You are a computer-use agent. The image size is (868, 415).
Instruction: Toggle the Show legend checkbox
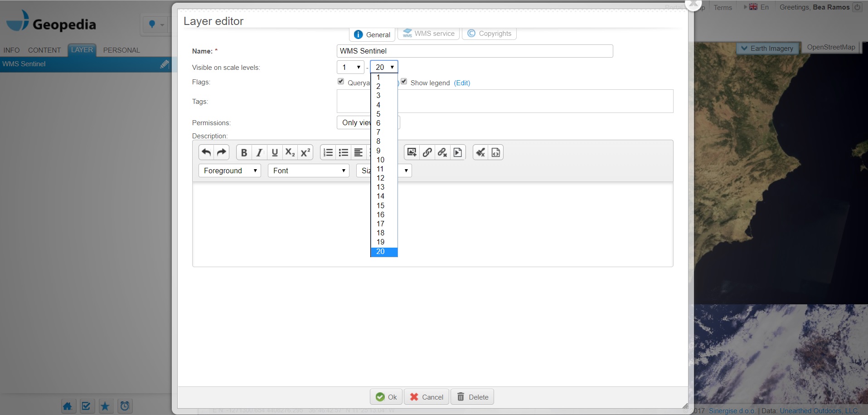tap(404, 82)
